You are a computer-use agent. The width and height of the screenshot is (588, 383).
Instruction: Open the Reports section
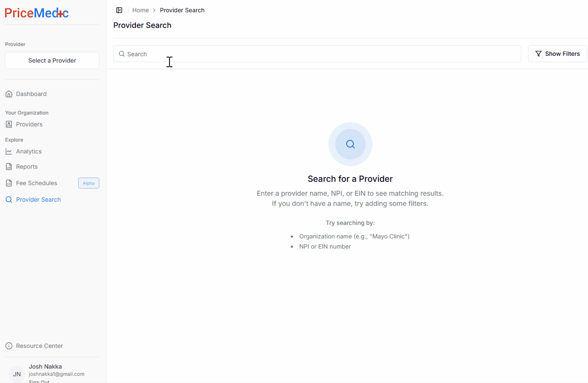click(27, 167)
